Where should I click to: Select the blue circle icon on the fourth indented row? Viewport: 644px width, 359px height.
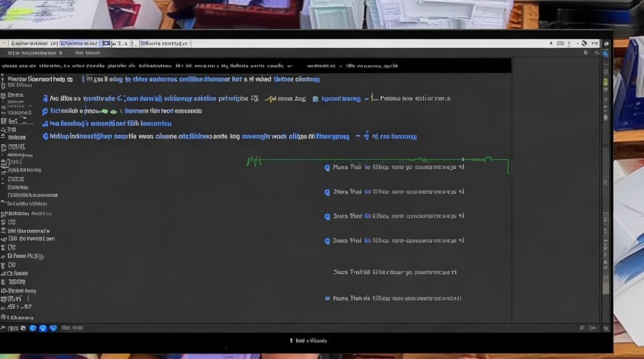tap(46, 136)
